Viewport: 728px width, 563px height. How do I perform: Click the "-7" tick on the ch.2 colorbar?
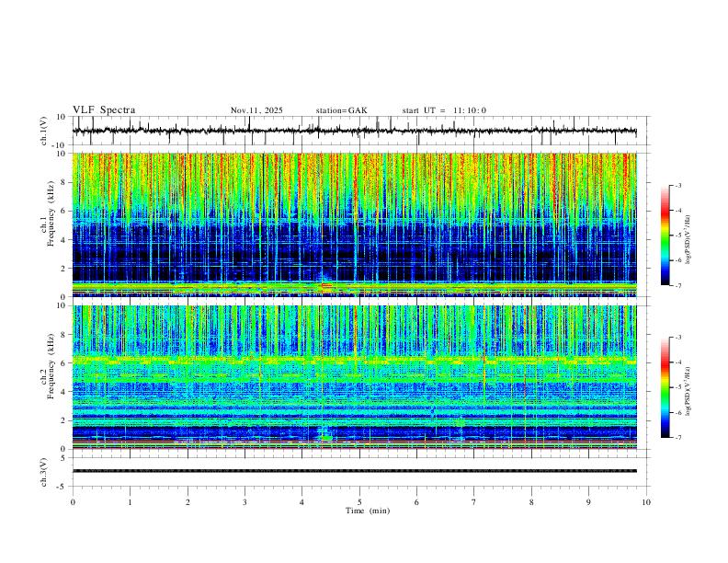677,438
